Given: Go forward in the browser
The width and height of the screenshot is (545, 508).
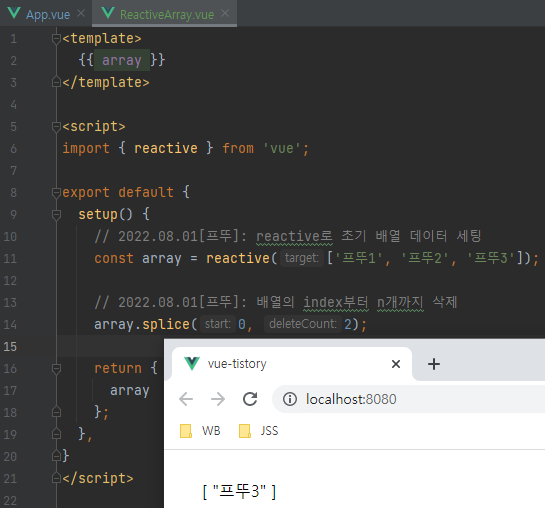Looking at the screenshot, I should click(218, 399).
